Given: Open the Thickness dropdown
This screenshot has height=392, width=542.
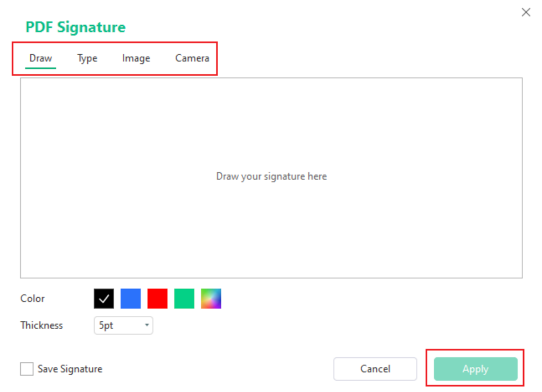Looking at the screenshot, I should tap(123, 325).
